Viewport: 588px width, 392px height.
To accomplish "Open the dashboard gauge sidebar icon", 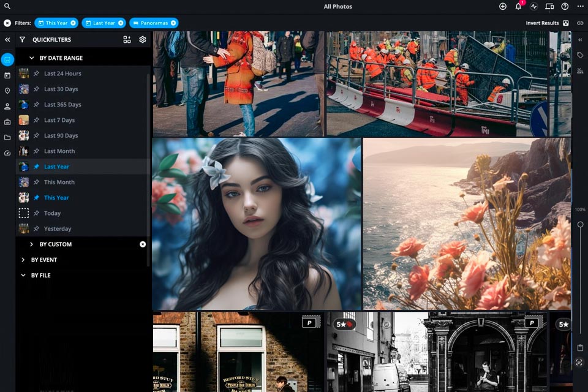I will (x=7, y=153).
